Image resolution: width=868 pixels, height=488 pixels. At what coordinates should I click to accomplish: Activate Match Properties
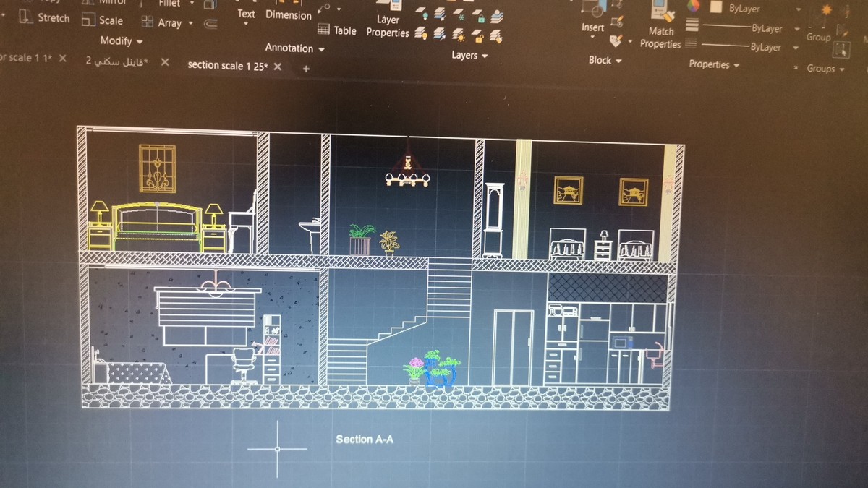pos(661,26)
